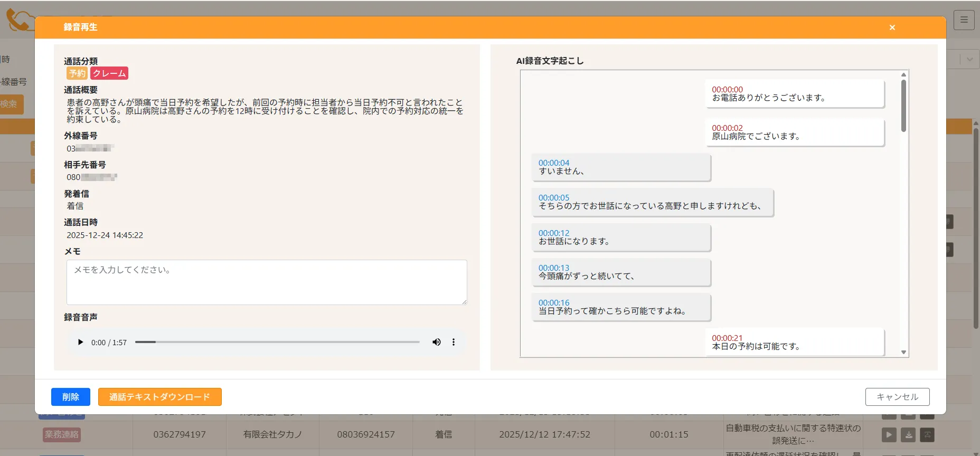Screen dimensions: 980x456
Task: Click into the メモ text area
Action: 267,282
